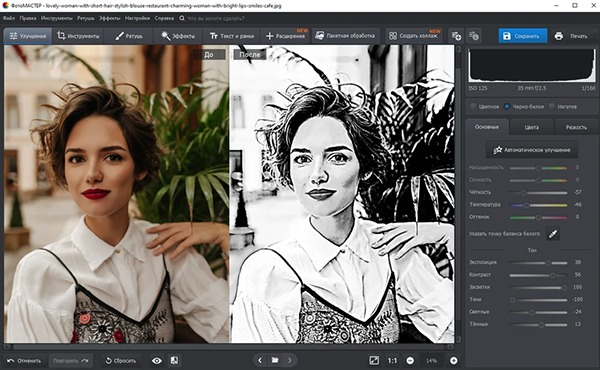Go to previous image with left chevron
The height and width of the screenshot is (370, 600).
pyautogui.click(x=260, y=360)
